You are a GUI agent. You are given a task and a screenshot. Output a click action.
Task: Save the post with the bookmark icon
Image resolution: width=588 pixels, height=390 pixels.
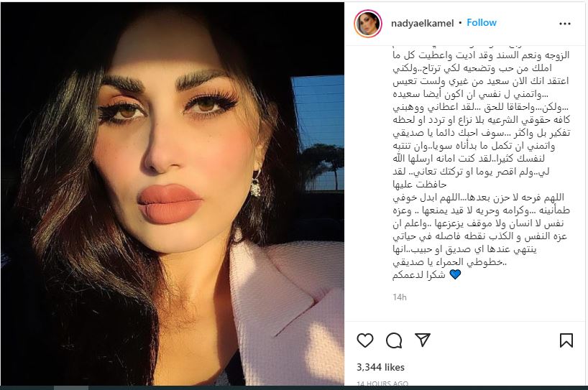tap(566, 340)
